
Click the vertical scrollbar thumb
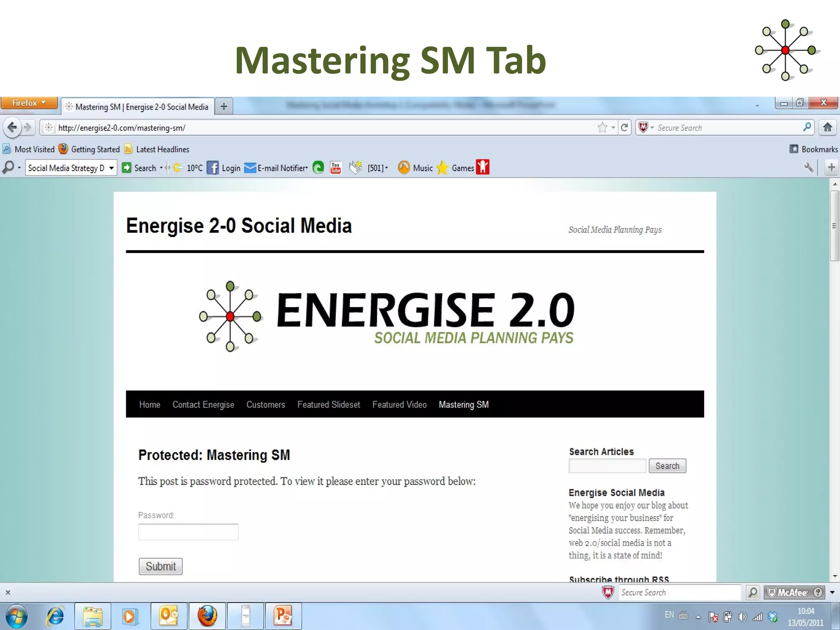point(834,226)
